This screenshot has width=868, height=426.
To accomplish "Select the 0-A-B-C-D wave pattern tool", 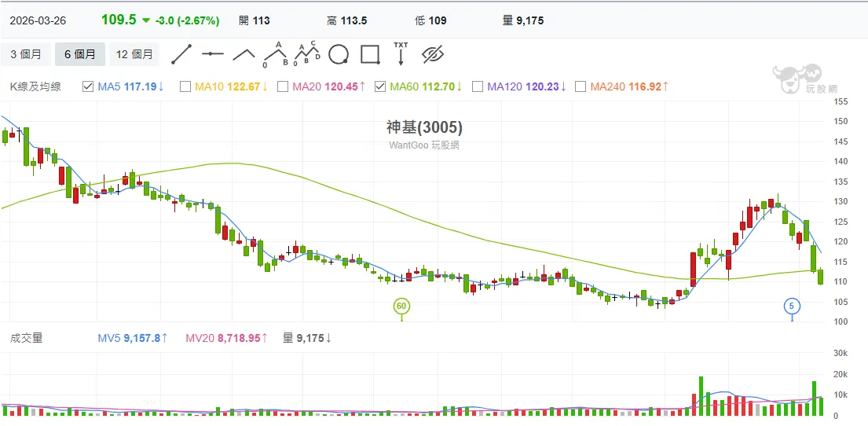I will click(306, 53).
